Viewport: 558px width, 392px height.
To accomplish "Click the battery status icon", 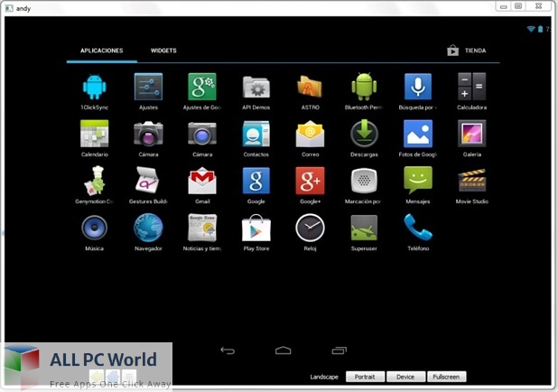I will coord(541,29).
